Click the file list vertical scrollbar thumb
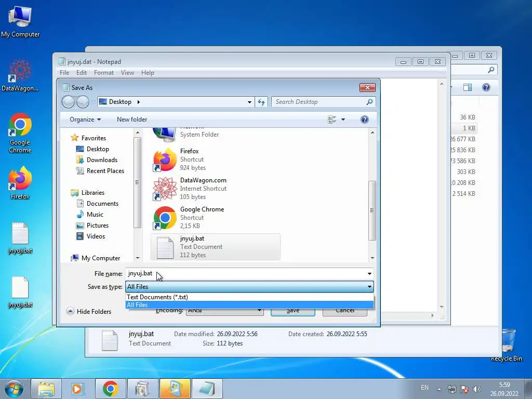Viewport: 532px width, 399px height. [x=372, y=210]
